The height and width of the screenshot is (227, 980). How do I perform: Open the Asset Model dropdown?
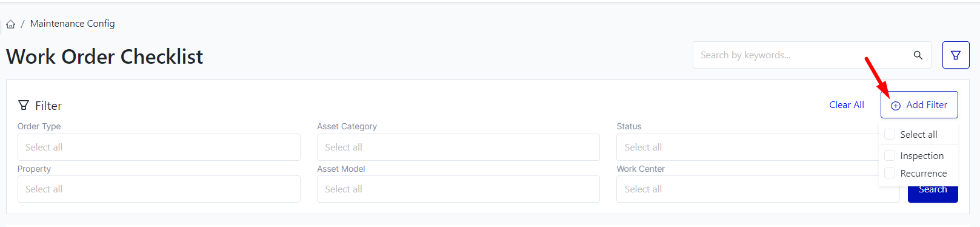coord(458,189)
